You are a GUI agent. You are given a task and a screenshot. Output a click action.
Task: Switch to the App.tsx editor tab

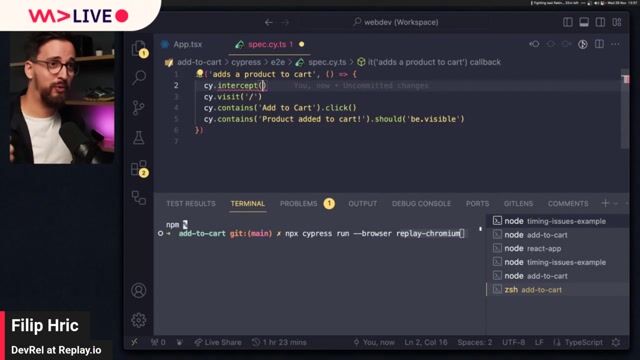(182, 44)
